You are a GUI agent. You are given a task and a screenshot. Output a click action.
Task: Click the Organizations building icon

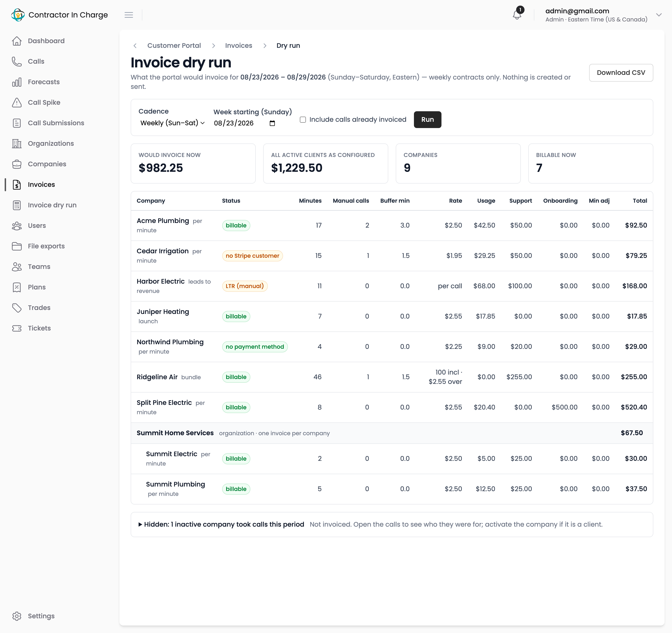click(x=17, y=144)
